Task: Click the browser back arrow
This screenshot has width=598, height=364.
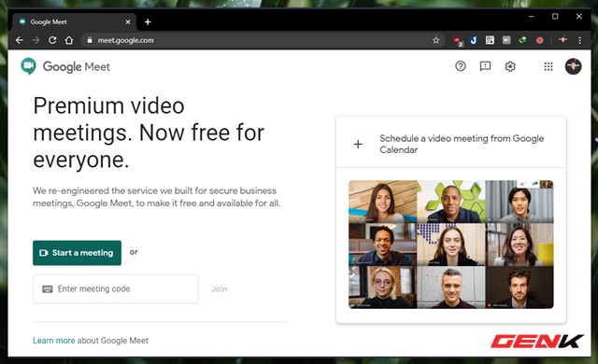Action: pyautogui.click(x=19, y=40)
